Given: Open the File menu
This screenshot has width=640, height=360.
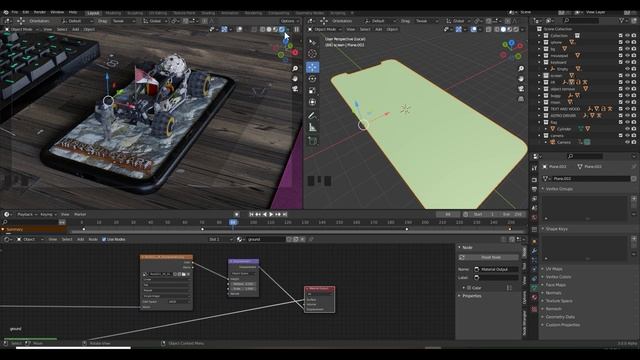Looking at the screenshot, I should tap(15, 12).
